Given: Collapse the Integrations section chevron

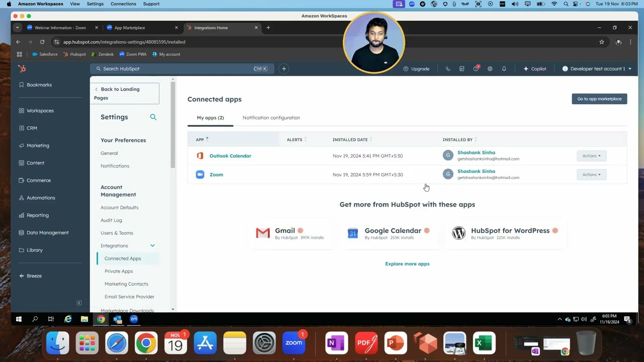Looking at the screenshot, I should tap(152, 246).
